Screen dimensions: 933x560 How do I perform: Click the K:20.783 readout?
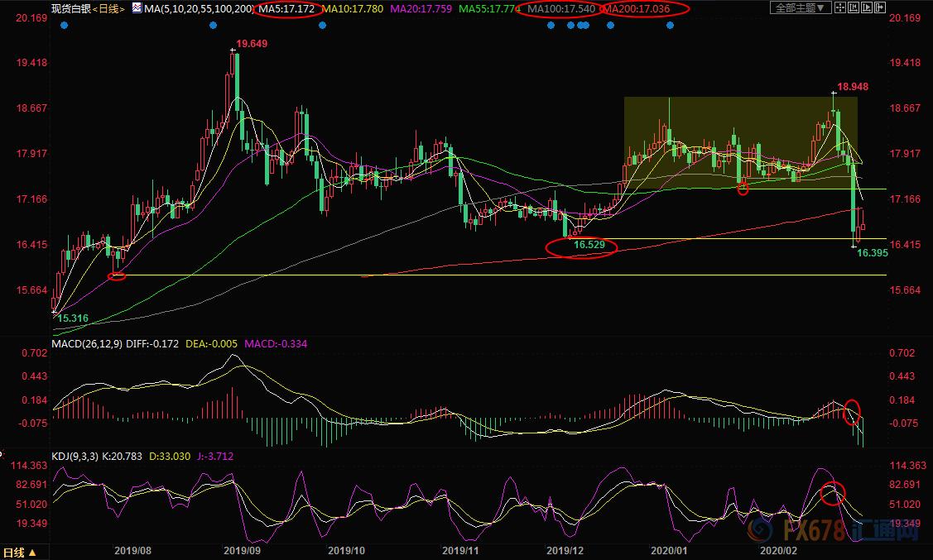(122, 456)
